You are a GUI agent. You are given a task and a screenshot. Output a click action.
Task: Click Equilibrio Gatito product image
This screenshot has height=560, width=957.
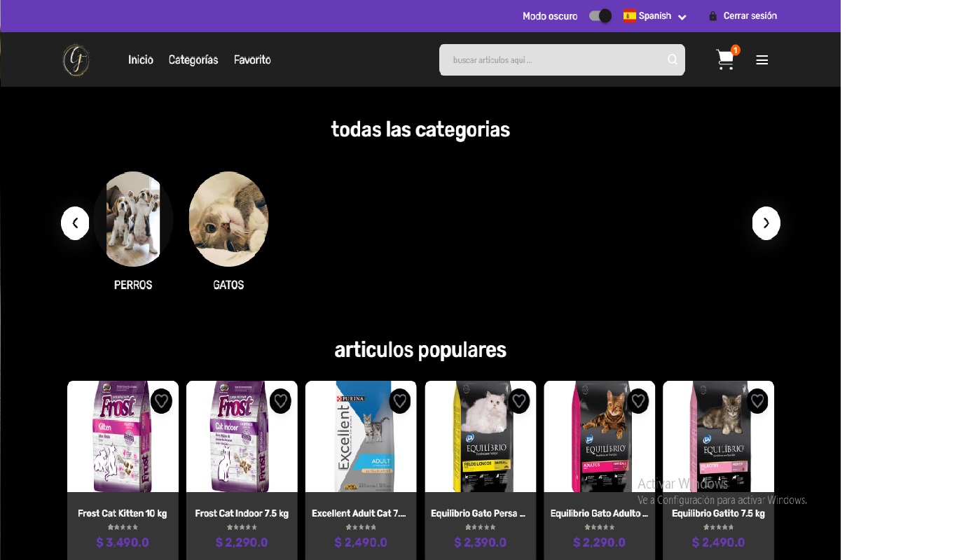pos(718,437)
